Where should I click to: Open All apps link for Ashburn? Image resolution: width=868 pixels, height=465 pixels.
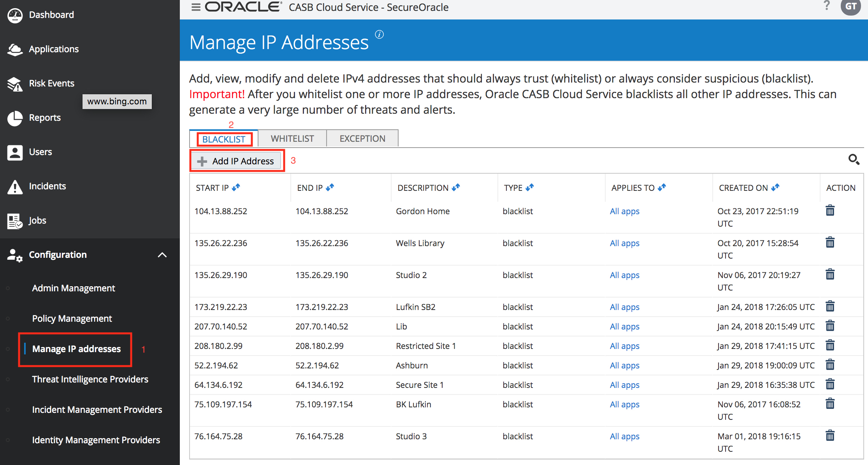[624, 366]
